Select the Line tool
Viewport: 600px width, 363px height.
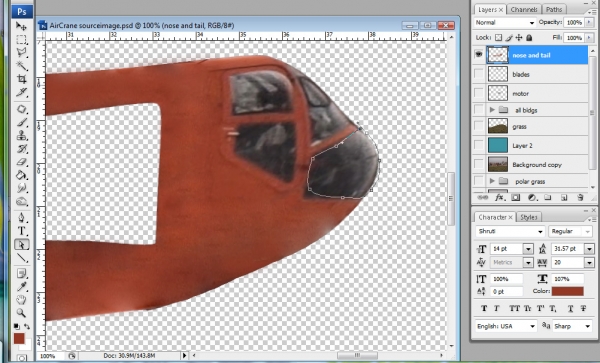coord(21,258)
